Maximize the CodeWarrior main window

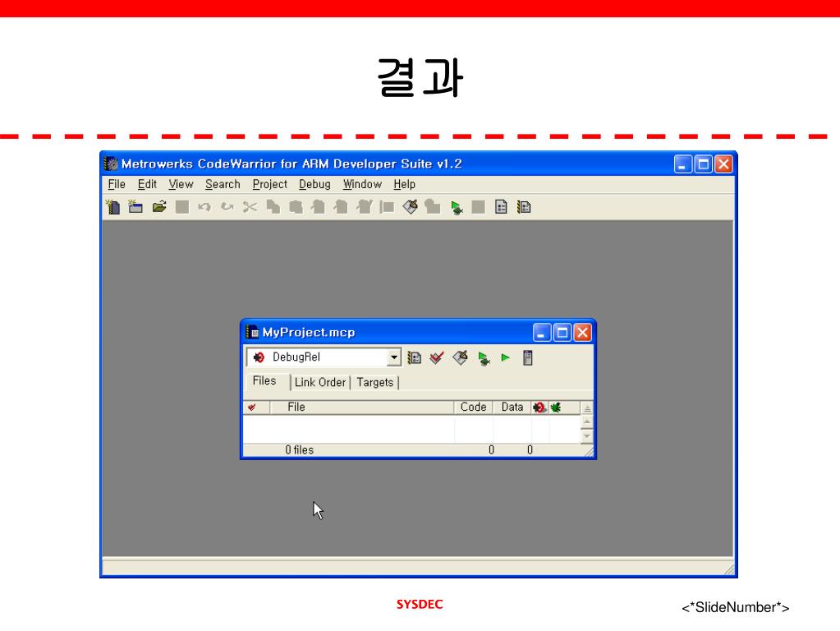(703, 164)
